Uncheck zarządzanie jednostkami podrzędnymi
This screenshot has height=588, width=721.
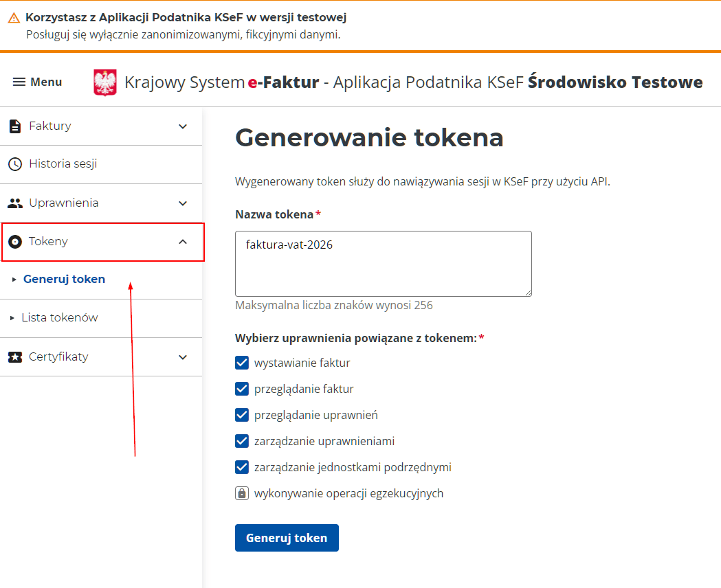coord(242,466)
